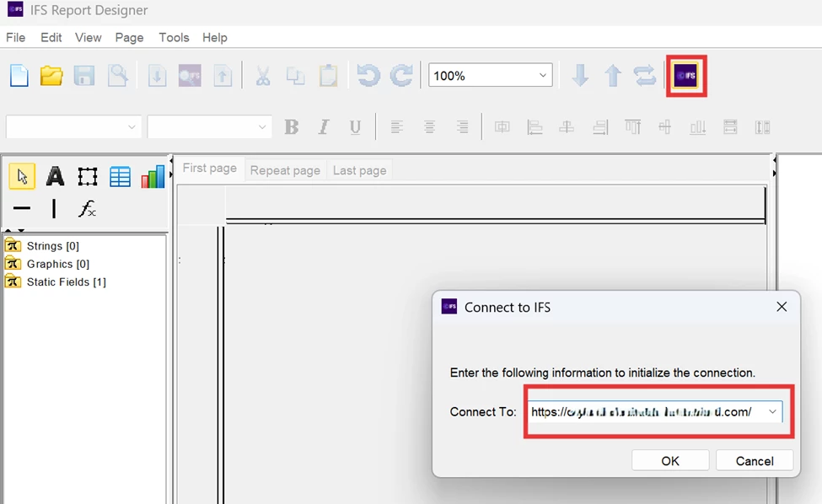822x504 pixels.
Task: Select the fx formula tool
Action: click(x=87, y=208)
